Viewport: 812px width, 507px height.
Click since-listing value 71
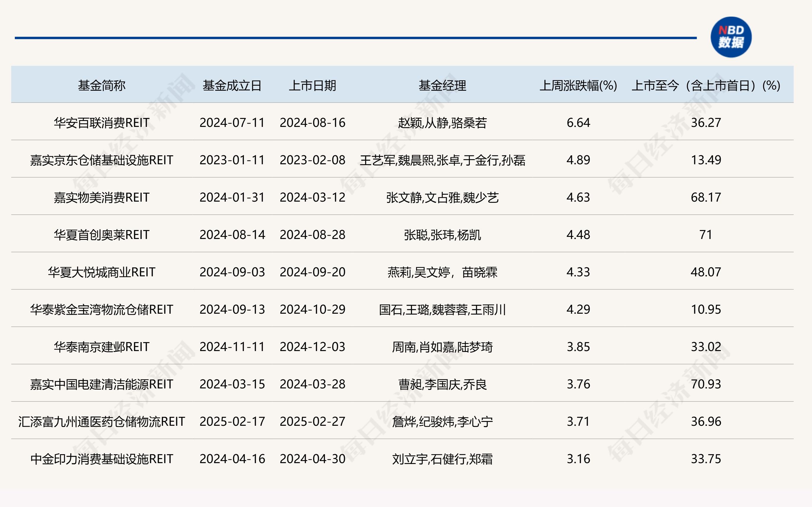coord(706,235)
